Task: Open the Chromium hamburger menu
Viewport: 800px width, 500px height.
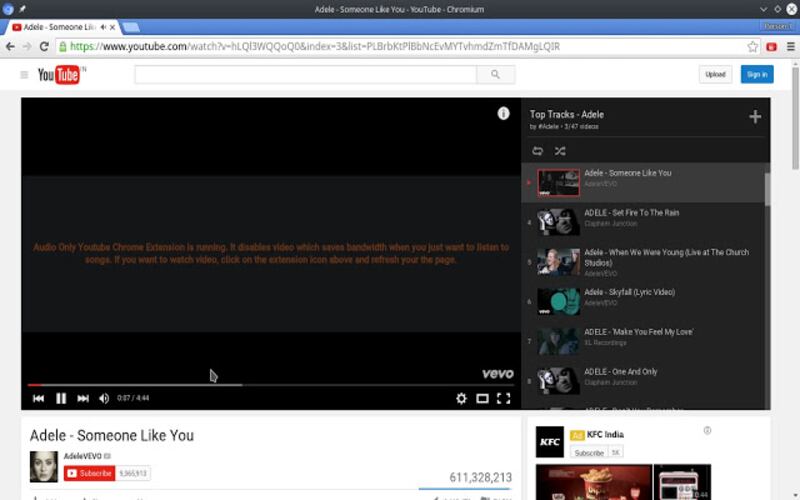Action: point(791,46)
